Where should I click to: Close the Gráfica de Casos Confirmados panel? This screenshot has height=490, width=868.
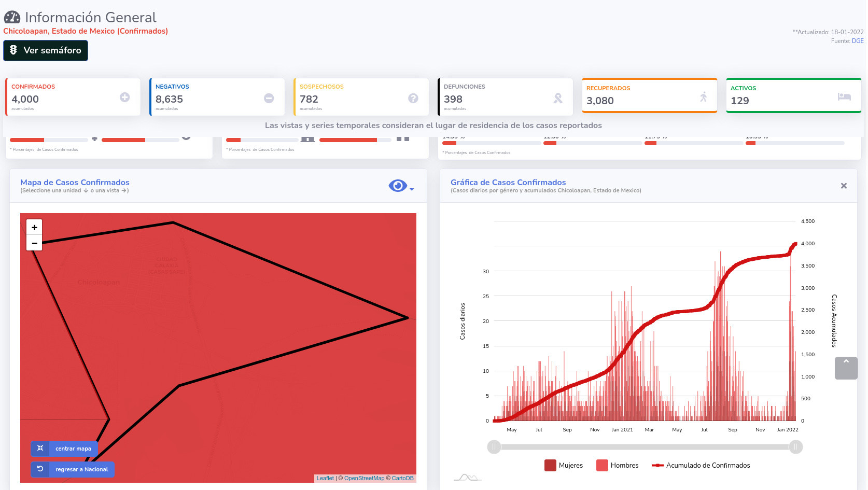coord(844,186)
